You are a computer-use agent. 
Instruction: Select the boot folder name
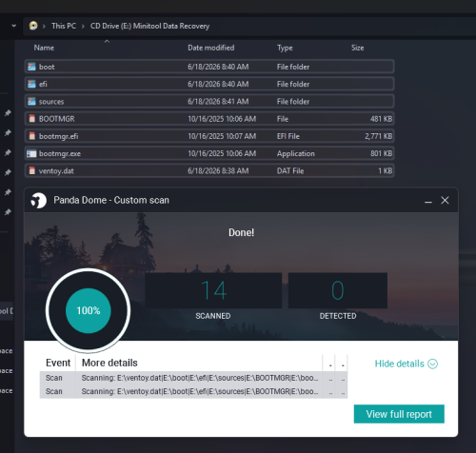pyautogui.click(x=47, y=67)
